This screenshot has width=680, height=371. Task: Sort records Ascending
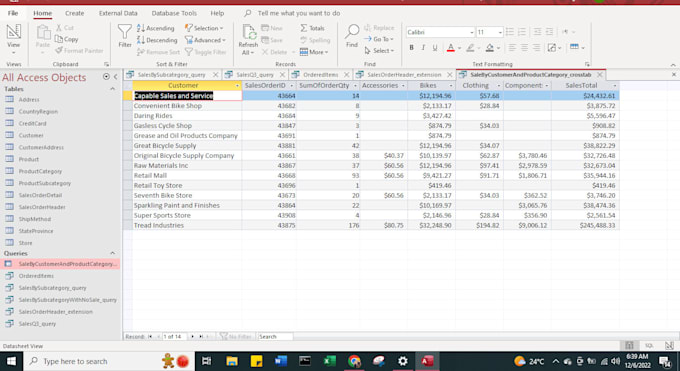[156, 28]
